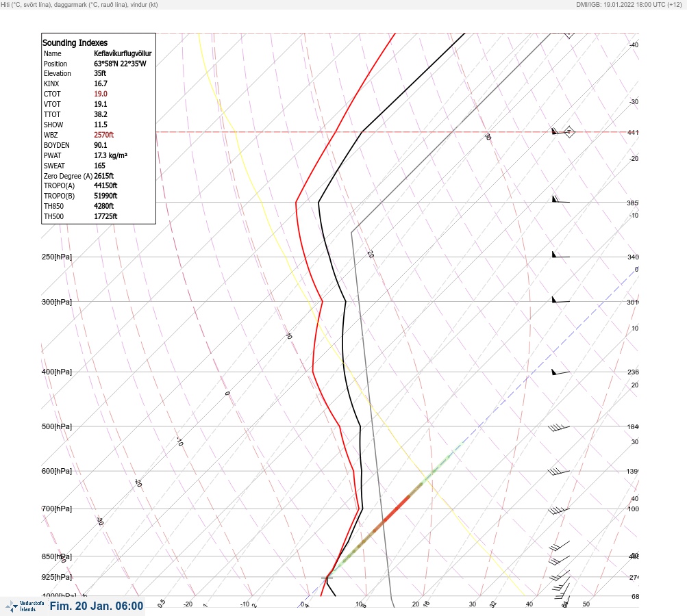
Task: Click the TTOT value 38.2
Action: (x=100, y=114)
